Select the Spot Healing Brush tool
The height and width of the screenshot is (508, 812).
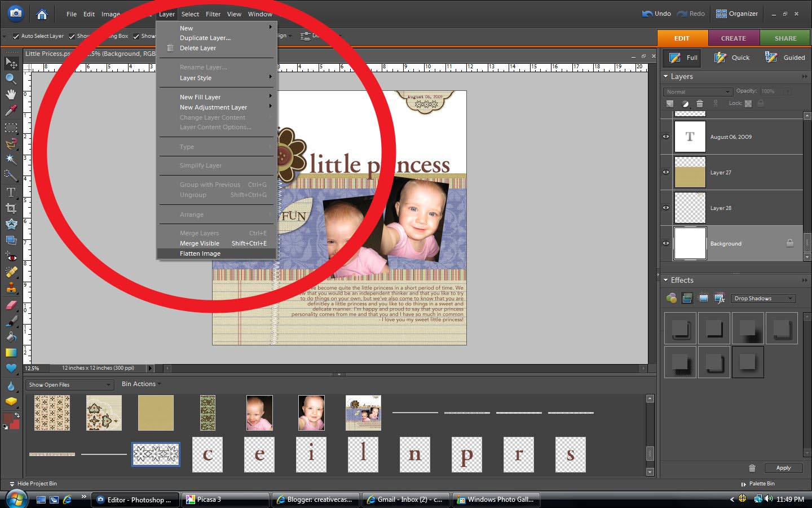click(x=11, y=273)
